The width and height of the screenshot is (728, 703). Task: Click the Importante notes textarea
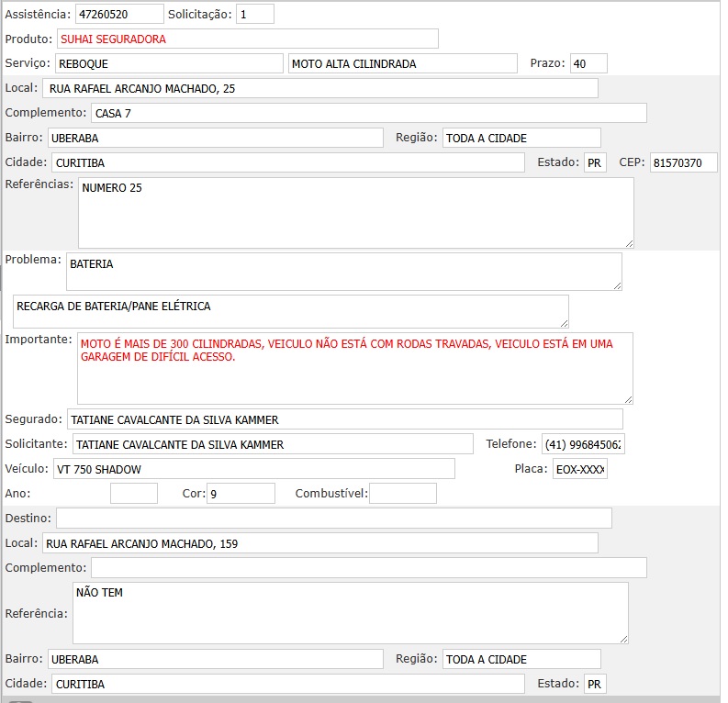coord(354,368)
